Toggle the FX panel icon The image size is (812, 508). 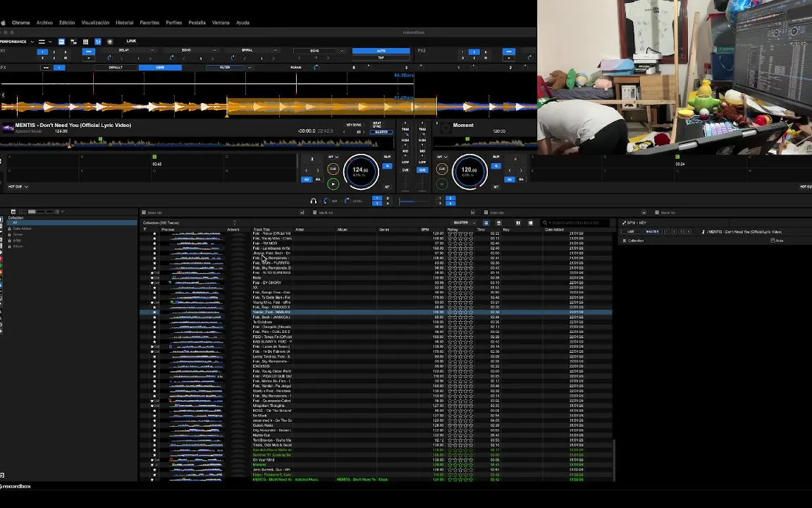61,42
